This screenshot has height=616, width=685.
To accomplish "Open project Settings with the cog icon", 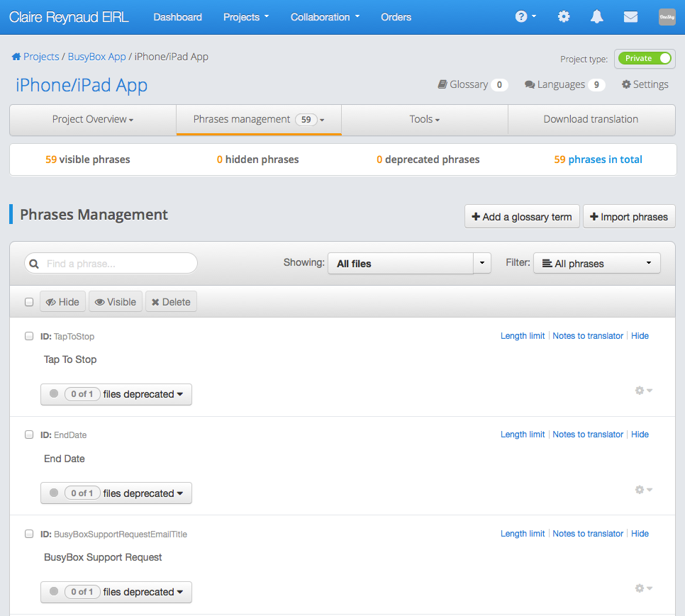I will pyautogui.click(x=645, y=84).
